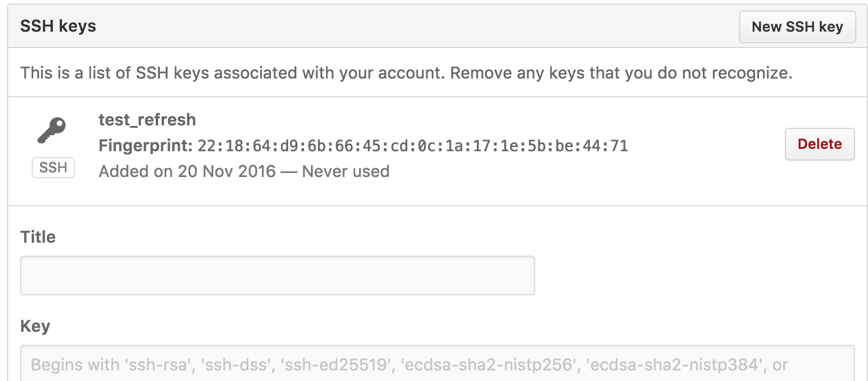
Task: Click the SSH keys panel heading
Action: [x=58, y=26]
